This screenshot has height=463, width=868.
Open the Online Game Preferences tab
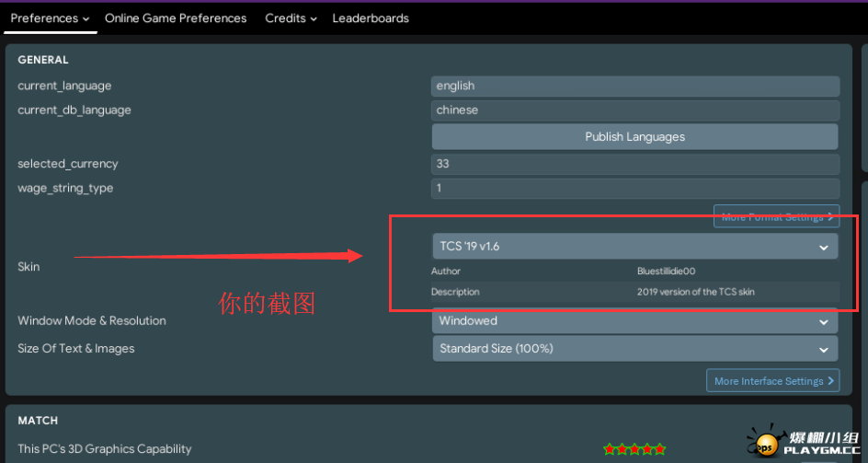176,18
